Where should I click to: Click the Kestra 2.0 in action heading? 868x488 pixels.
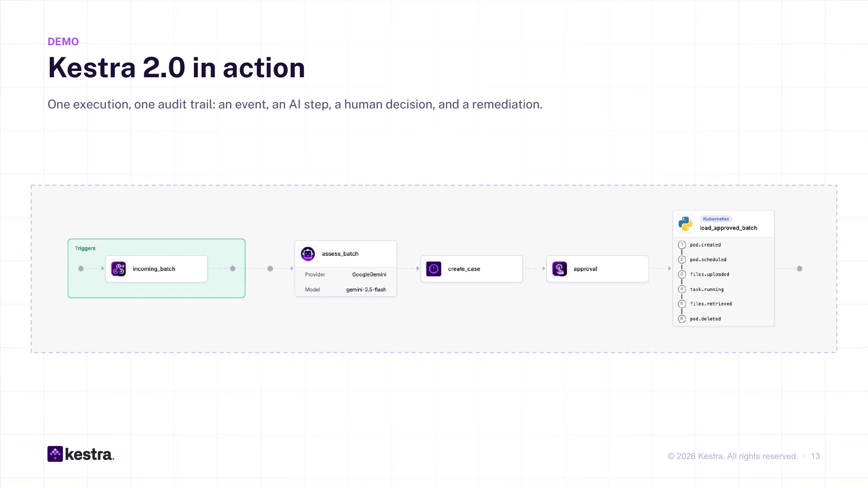pyautogui.click(x=176, y=68)
